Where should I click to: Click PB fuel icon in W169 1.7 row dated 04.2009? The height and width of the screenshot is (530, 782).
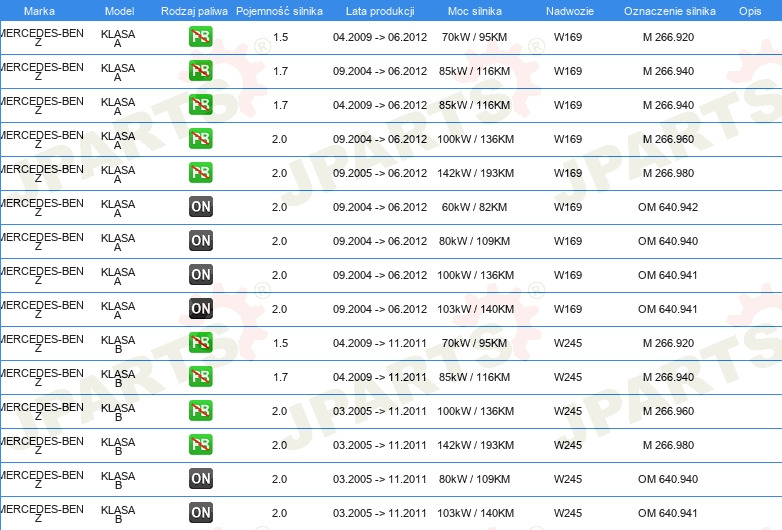200,105
